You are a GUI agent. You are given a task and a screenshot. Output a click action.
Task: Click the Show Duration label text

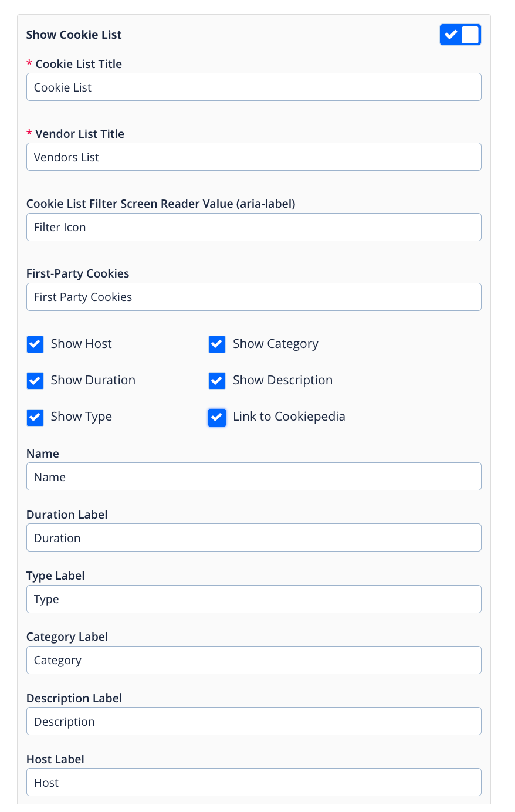tap(93, 381)
